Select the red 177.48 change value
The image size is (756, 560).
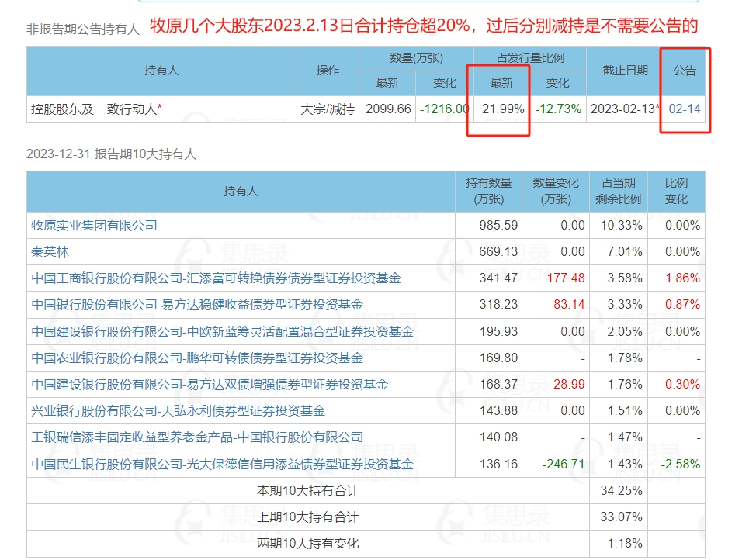point(566,278)
